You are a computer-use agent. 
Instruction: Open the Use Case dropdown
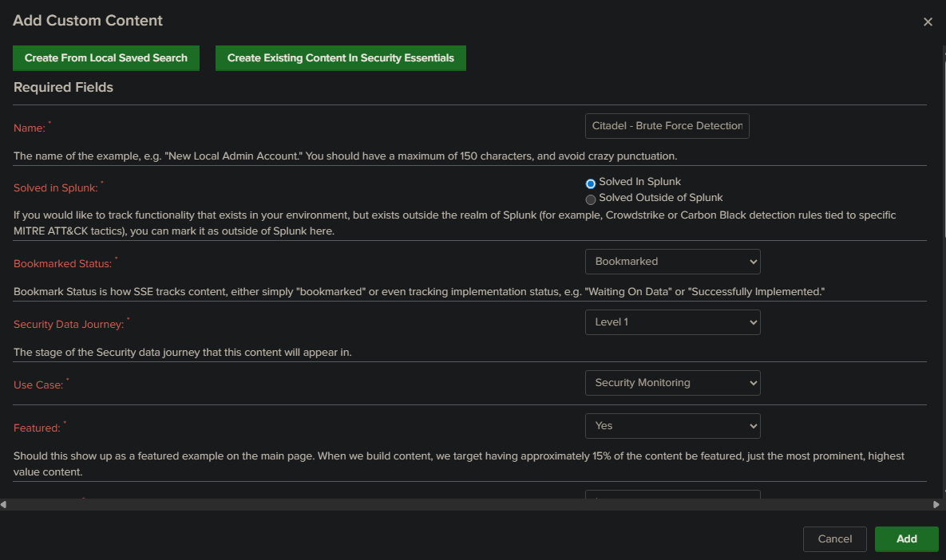coord(672,382)
